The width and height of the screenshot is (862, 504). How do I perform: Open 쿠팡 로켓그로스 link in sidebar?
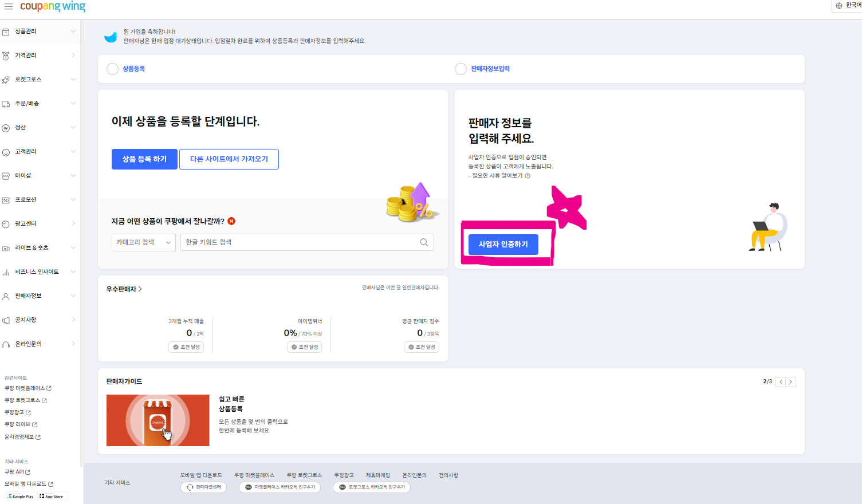[26, 400]
